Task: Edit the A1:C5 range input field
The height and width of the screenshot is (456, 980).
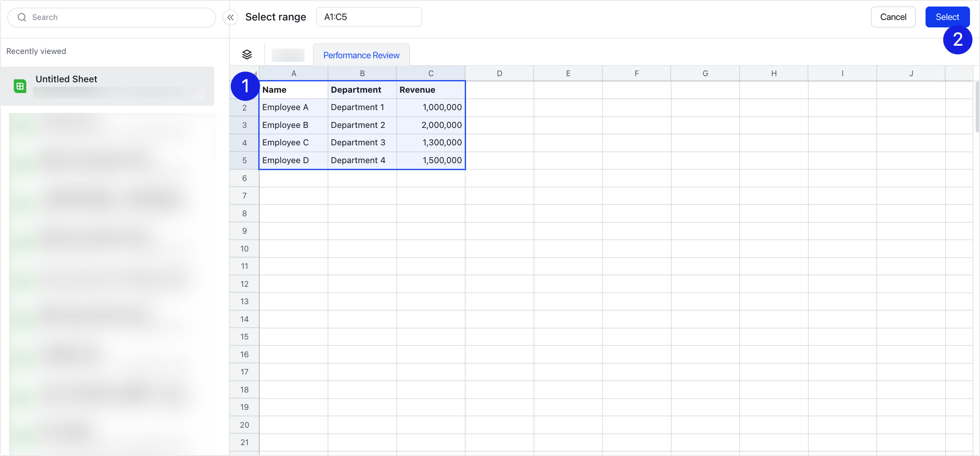Action: point(368,17)
